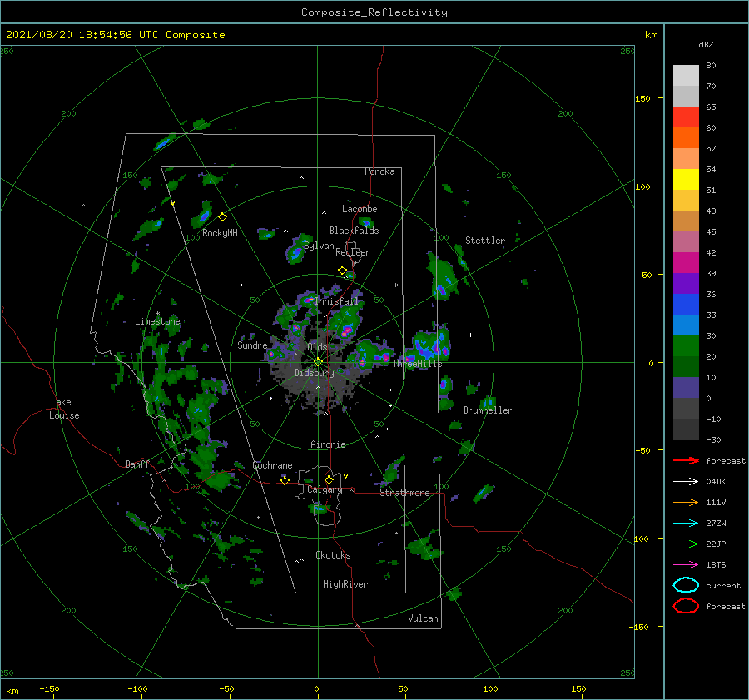Click the cyan current ellipse icon
The height and width of the screenshot is (700, 749).
coord(686,585)
